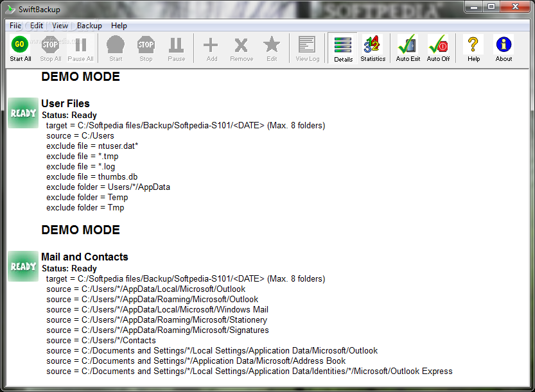Click the 'exclude file = ntuser.dat*' line
Viewport: 535px width, 392px height.
[x=92, y=146]
